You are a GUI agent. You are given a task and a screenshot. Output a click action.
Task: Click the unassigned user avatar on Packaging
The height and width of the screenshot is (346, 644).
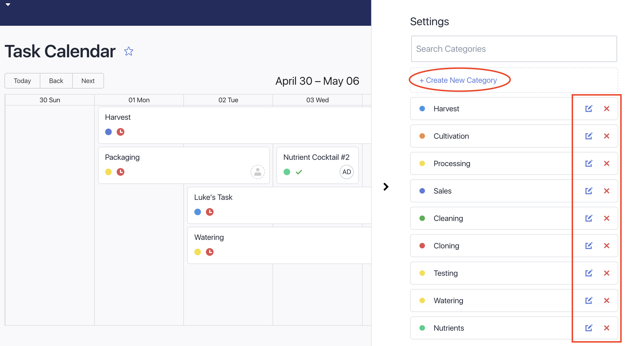click(x=257, y=172)
